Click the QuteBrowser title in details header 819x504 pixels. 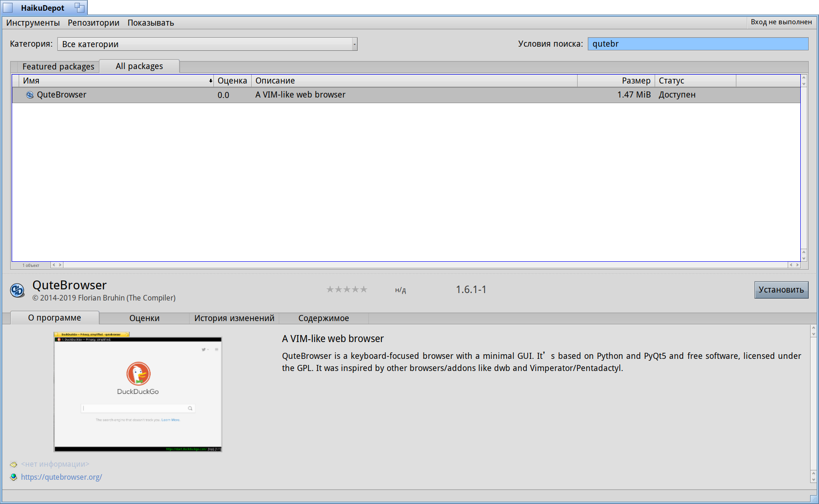coord(69,285)
